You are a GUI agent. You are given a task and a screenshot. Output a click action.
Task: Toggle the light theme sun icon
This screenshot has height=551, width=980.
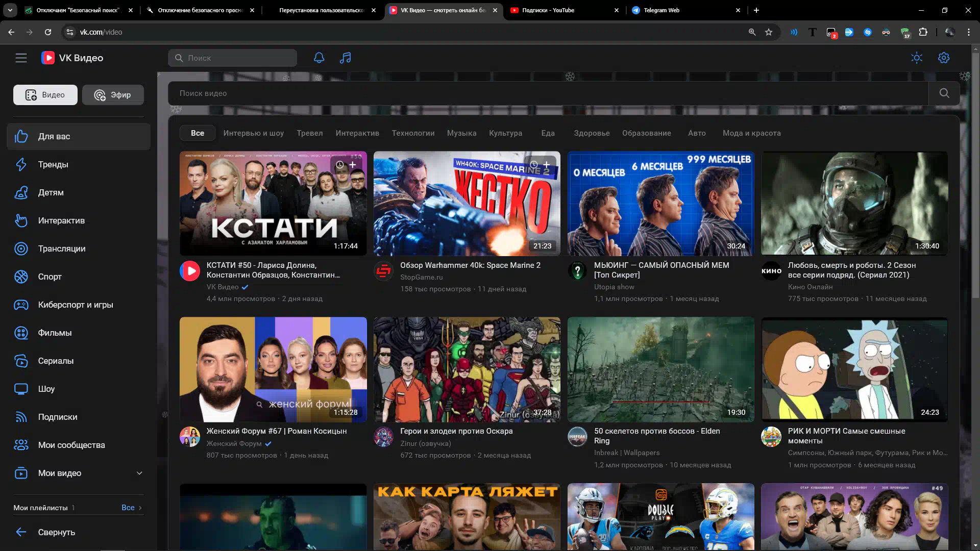(917, 58)
